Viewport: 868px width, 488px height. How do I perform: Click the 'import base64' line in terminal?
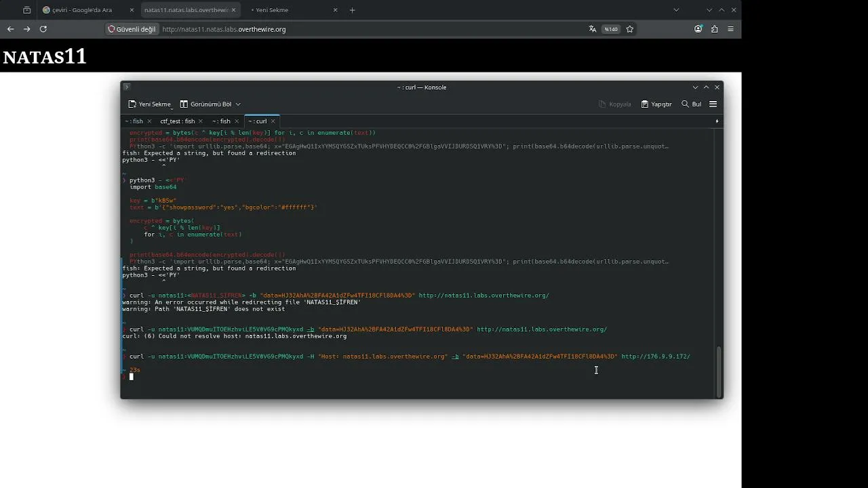(x=153, y=187)
